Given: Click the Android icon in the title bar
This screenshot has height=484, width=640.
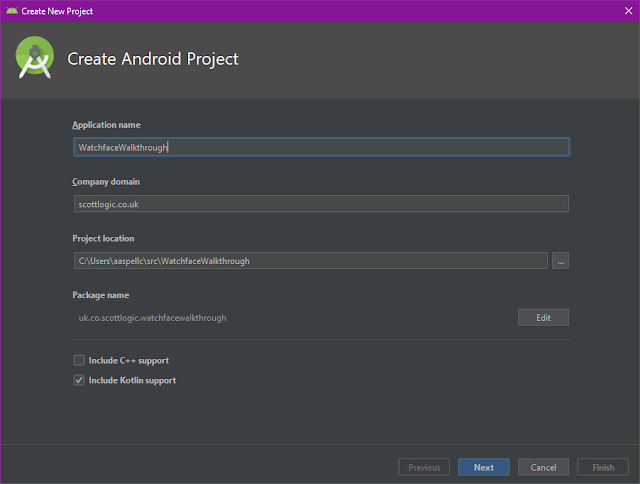Looking at the screenshot, I should click(x=11, y=10).
